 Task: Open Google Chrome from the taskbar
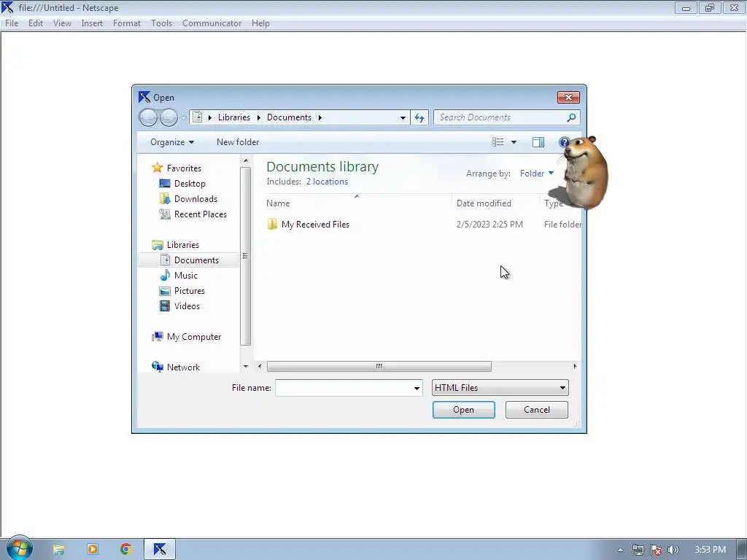pos(125,550)
